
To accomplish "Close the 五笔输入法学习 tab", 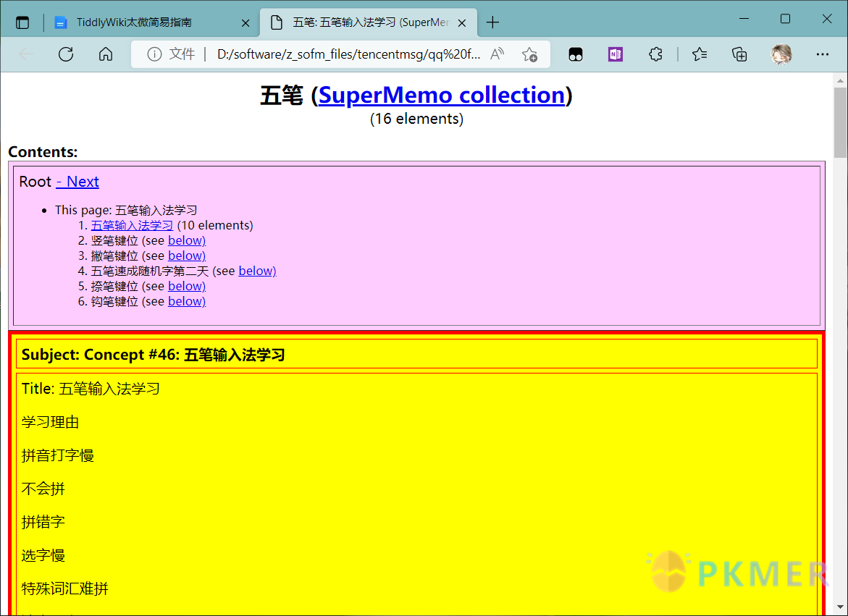I will point(462,23).
